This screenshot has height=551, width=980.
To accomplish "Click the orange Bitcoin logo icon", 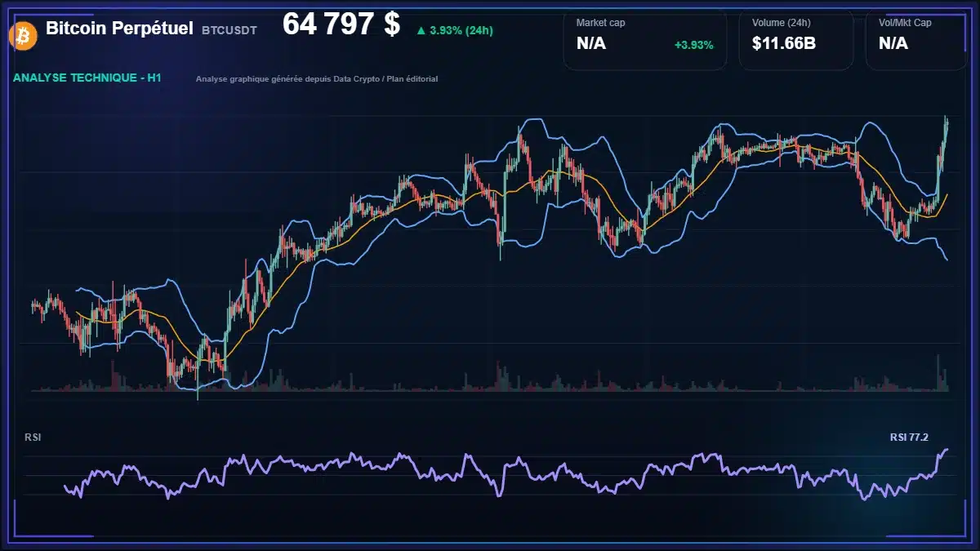I will coord(22,35).
